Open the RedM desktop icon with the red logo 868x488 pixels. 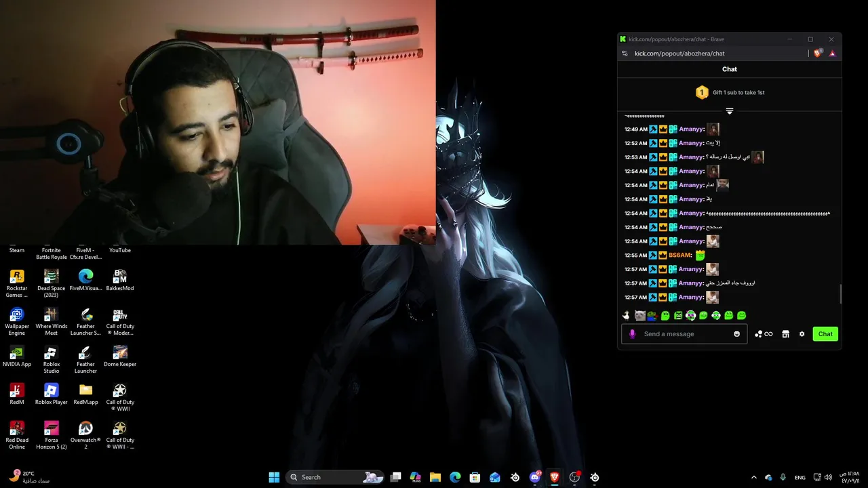click(x=17, y=394)
